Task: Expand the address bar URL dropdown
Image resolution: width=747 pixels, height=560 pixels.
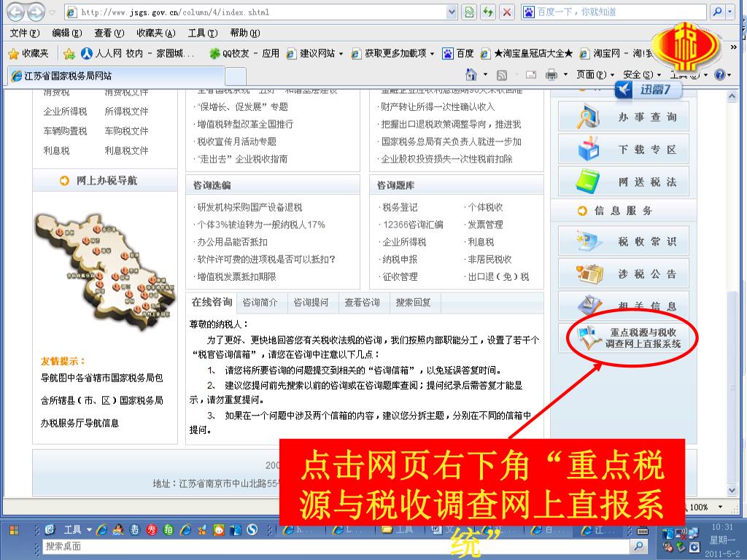Action: pyautogui.click(x=452, y=12)
